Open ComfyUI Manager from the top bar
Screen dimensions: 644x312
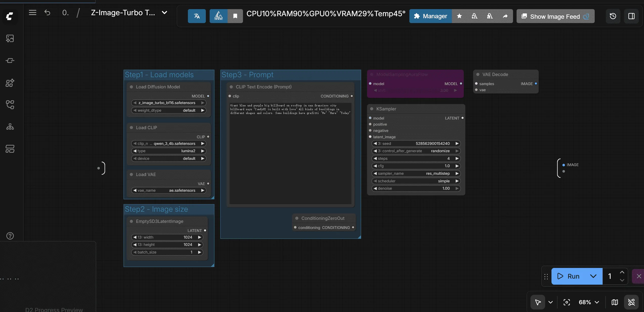pos(430,16)
